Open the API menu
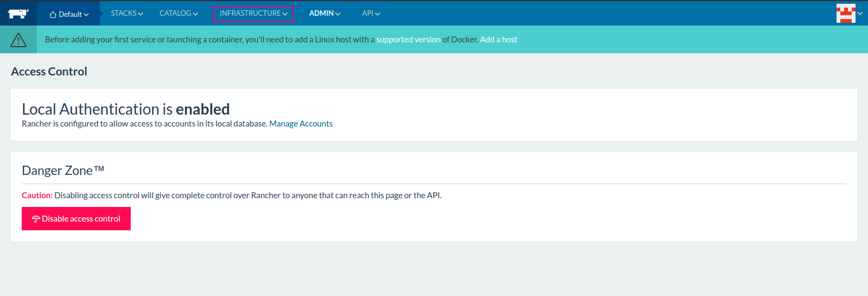This screenshot has height=296, width=868. pyautogui.click(x=371, y=13)
